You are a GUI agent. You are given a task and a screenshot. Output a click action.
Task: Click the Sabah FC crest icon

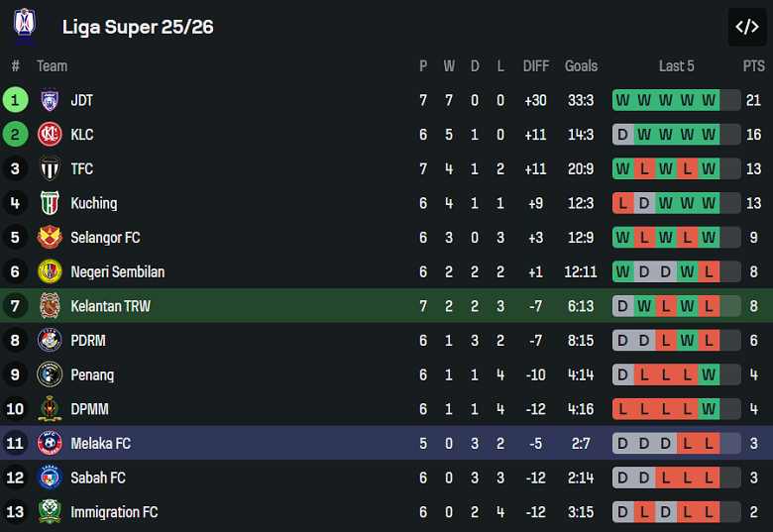[50, 478]
